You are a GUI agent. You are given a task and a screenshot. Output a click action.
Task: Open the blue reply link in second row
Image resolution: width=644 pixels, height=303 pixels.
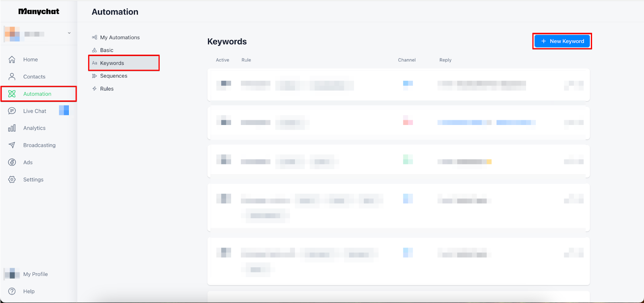[x=464, y=123]
